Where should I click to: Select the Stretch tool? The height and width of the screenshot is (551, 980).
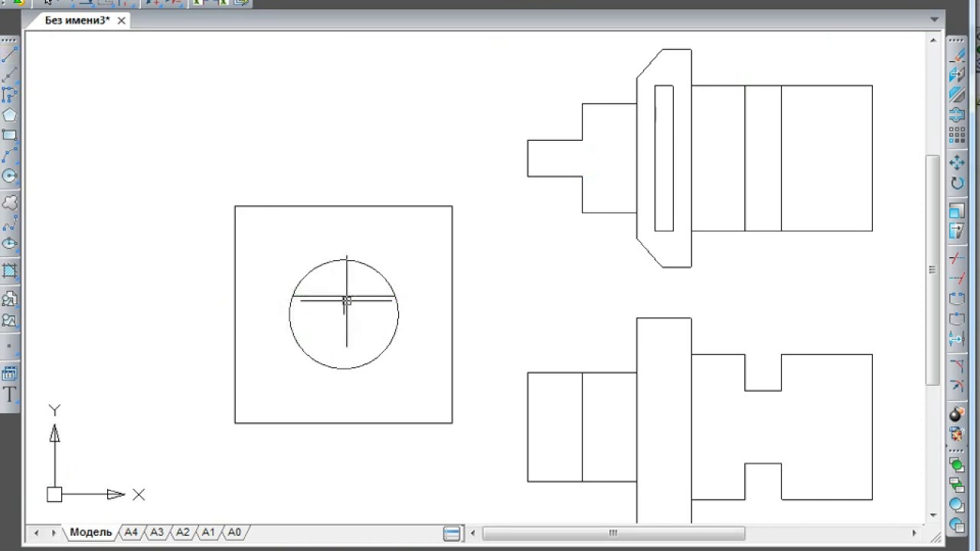point(957,230)
